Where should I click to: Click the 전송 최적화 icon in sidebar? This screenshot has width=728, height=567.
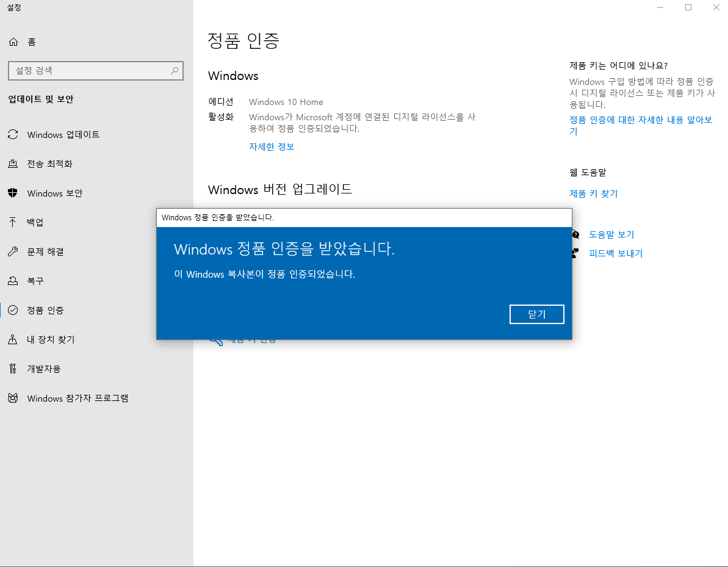13,164
